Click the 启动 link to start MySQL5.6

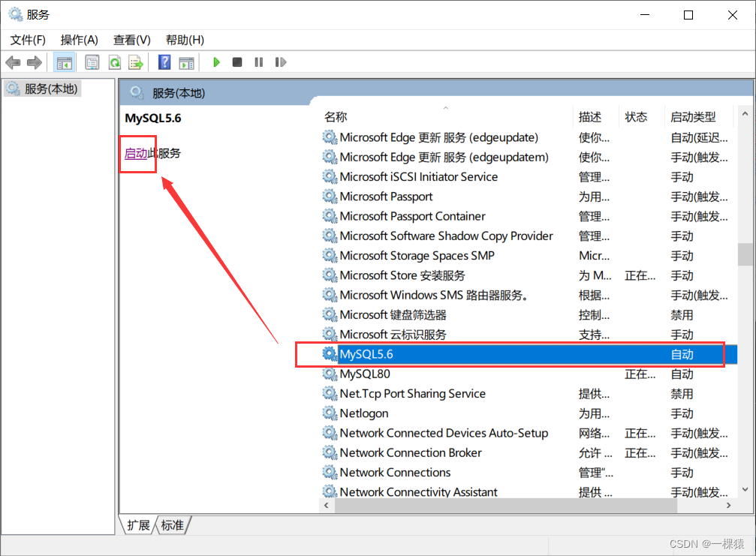point(137,152)
